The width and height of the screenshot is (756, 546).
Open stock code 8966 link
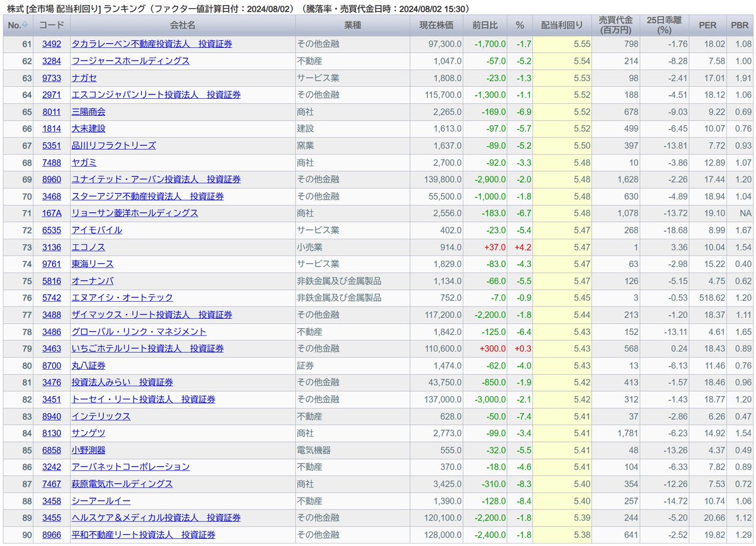[x=52, y=534]
